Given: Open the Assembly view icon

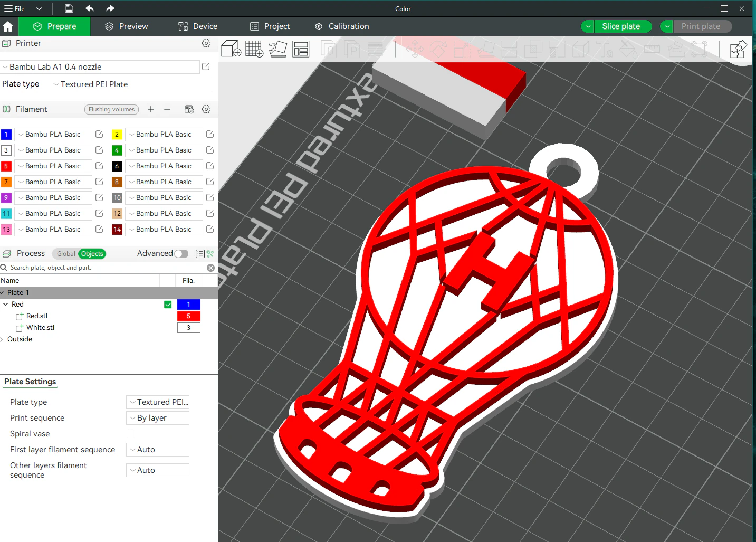Looking at the screenshot, I should pos(738,50).
